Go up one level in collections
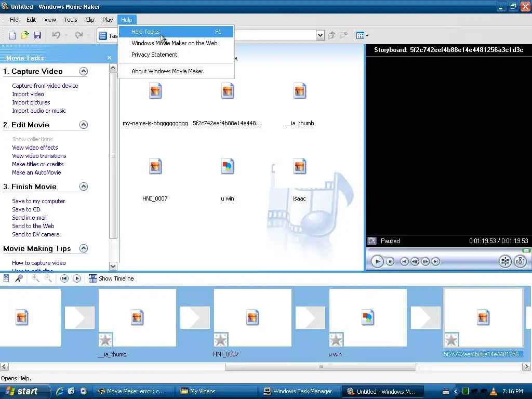This screenshot has width=532, height=399. point(331,35)
